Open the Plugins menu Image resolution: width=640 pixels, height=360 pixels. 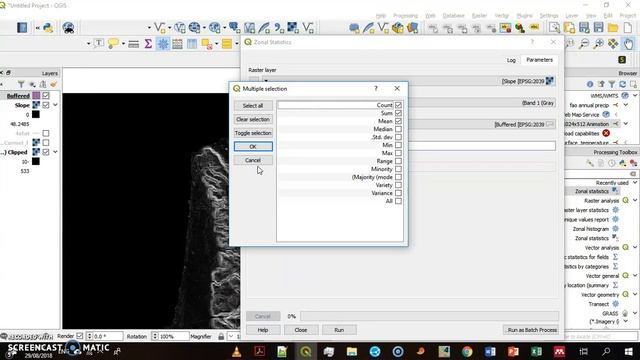pyautogui.click(x=524, y=16)
